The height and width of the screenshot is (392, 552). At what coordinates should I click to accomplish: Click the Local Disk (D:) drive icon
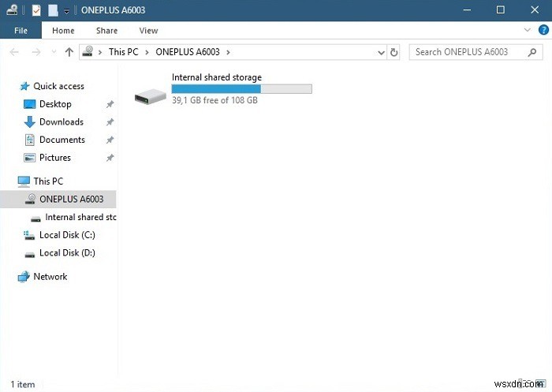[30, 254]
